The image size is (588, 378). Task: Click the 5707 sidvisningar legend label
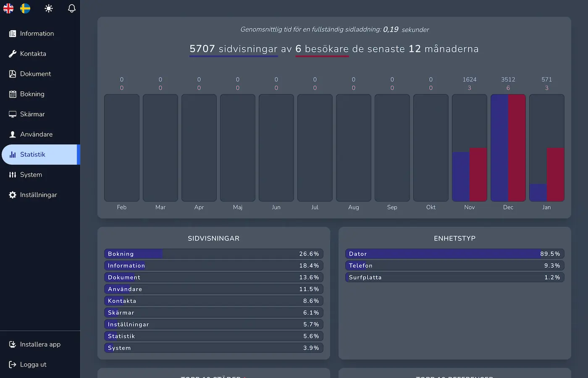pyautogui.click(x=234, y=49)
